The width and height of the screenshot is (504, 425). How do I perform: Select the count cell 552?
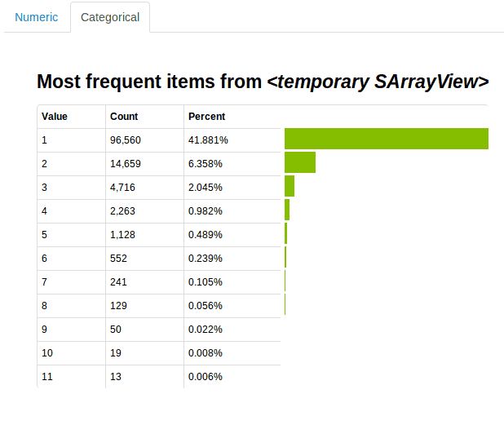point(118,259)
